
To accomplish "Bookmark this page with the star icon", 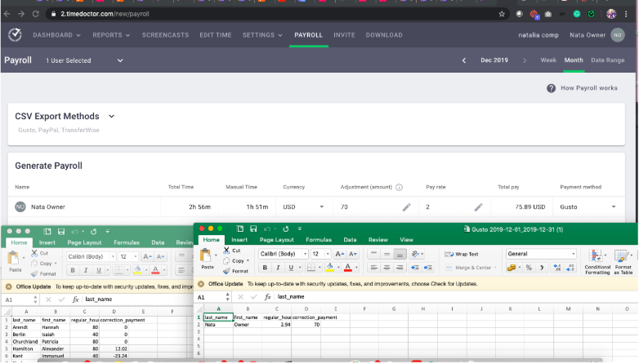I will (x=502, y=14).
